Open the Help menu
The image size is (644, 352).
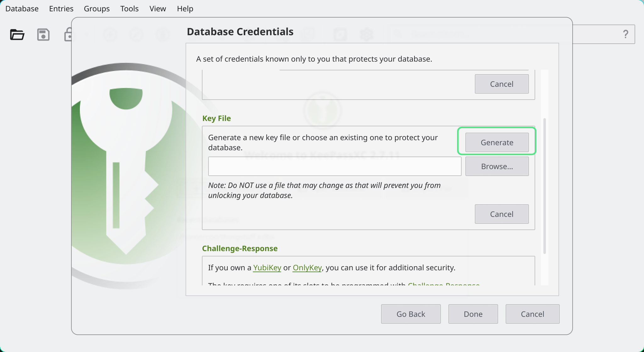click(x=185, y=8)
